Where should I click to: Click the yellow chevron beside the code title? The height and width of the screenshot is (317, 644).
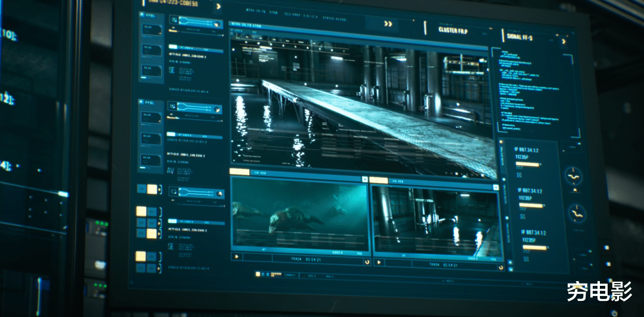[218, 6]
